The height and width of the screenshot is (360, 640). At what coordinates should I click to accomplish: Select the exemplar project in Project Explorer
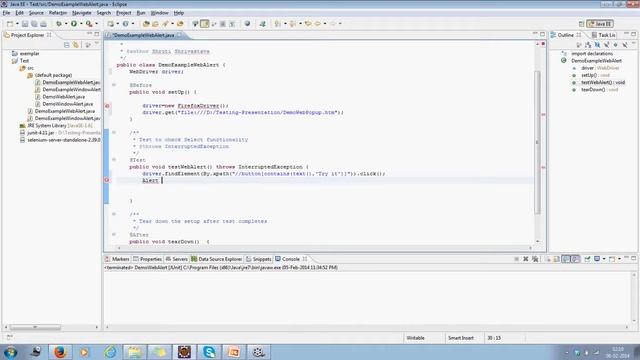(29, 53)
